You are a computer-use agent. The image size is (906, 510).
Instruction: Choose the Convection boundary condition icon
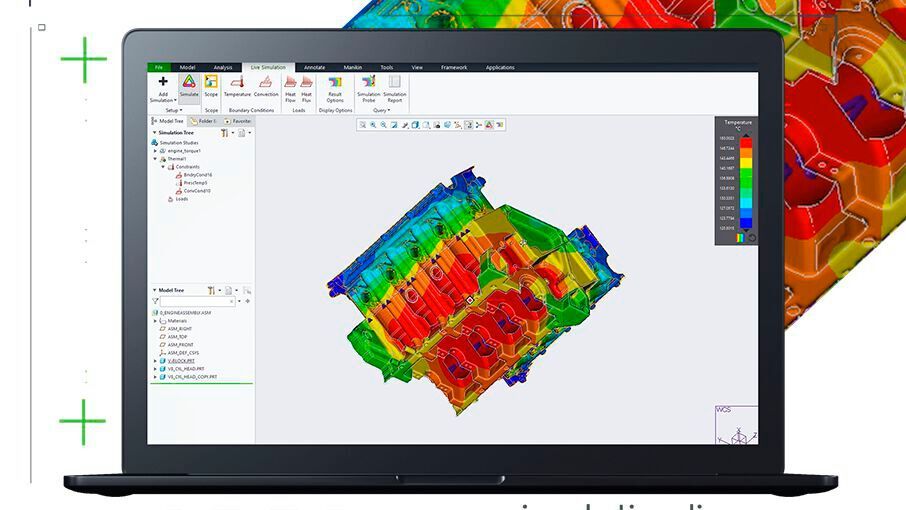pyautogui.click(x=266, y=85)
